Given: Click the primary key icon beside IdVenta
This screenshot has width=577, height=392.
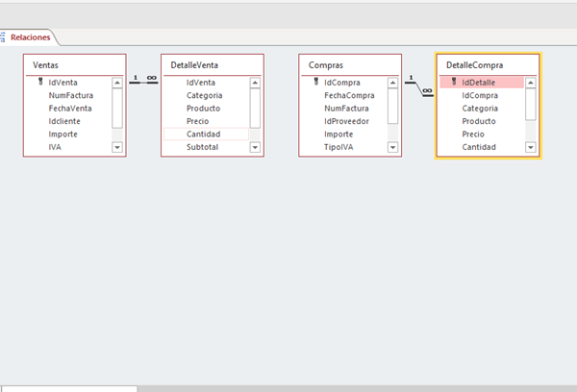Looking at the screenshot, I should 40,83.
